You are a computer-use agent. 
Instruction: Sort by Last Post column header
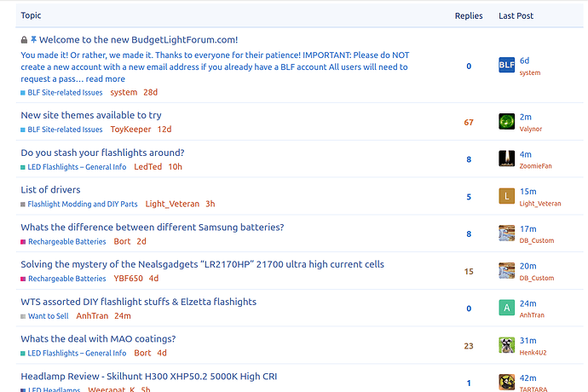[x=516, y=15]
